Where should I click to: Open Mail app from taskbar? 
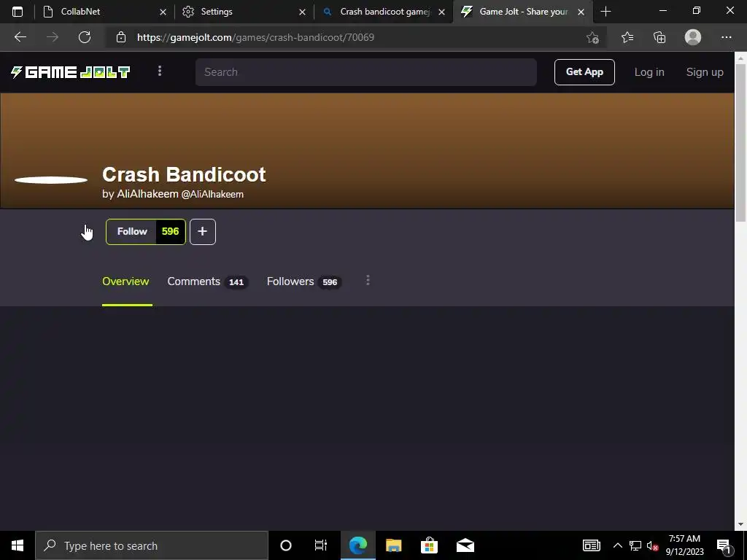point(465,545)
